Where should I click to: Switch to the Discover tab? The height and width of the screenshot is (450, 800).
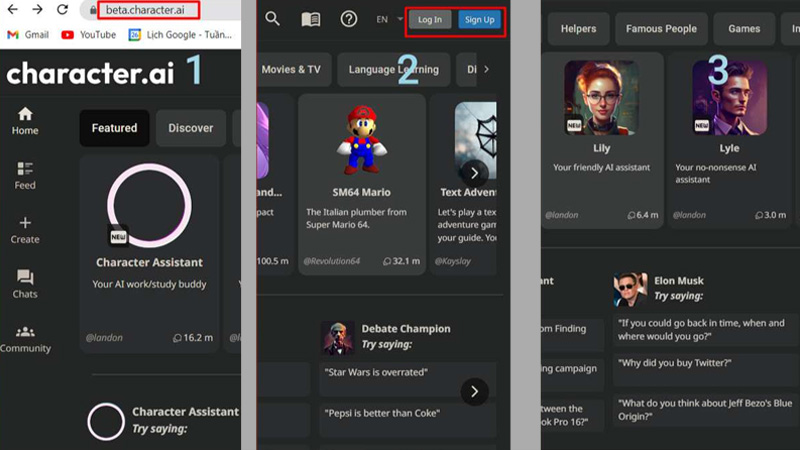[191, 128]
